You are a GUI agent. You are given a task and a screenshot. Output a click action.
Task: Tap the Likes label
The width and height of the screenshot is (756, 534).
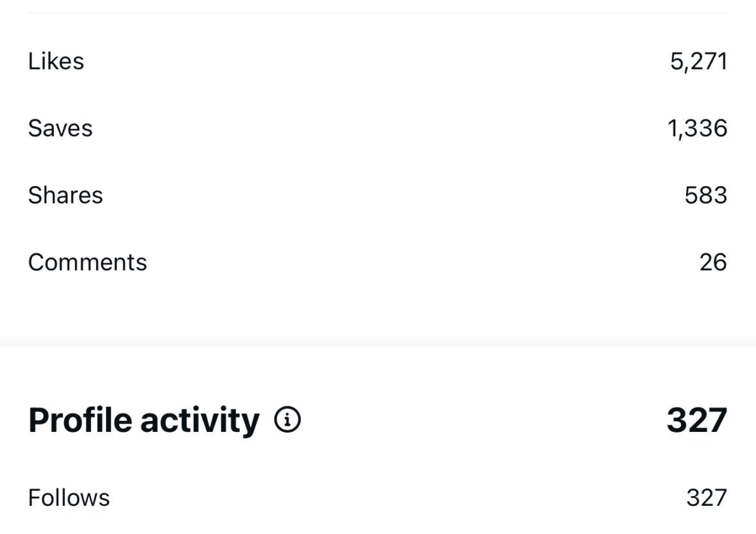pyautogui.click(x=56, y=62)
